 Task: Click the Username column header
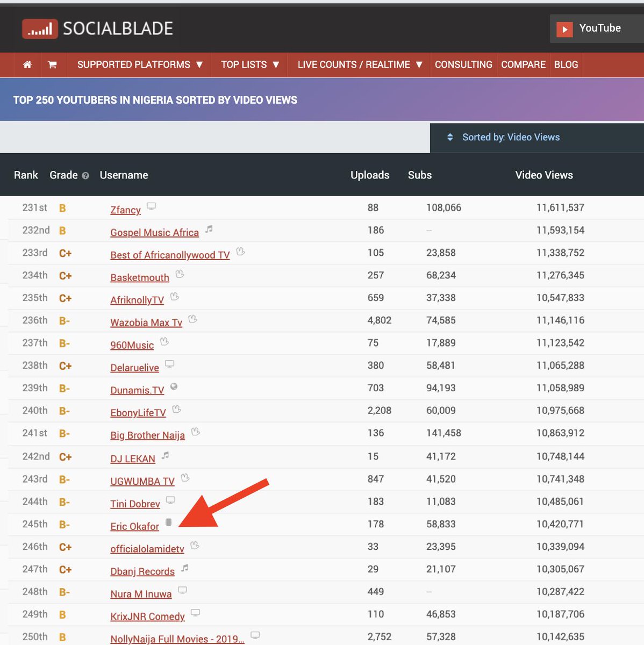pyautogui.click(x=124, y=175)
